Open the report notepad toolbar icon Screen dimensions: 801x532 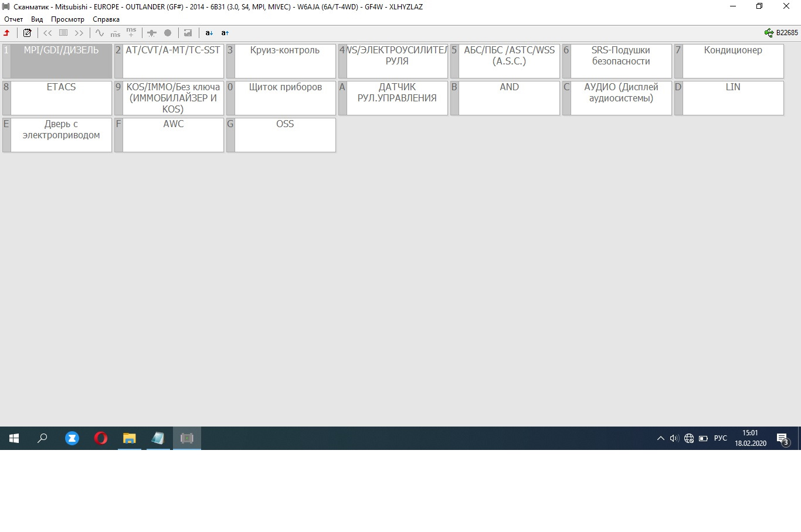click(27, 33)
